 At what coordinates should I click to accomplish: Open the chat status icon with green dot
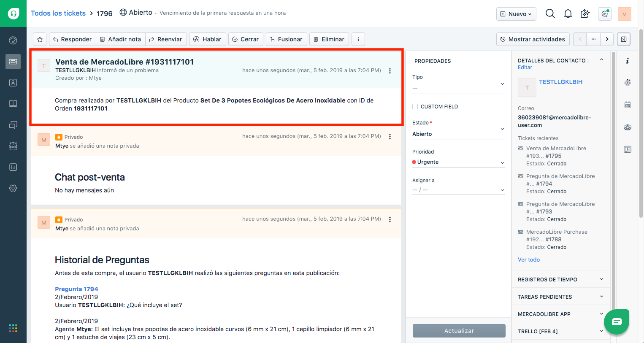605,14
